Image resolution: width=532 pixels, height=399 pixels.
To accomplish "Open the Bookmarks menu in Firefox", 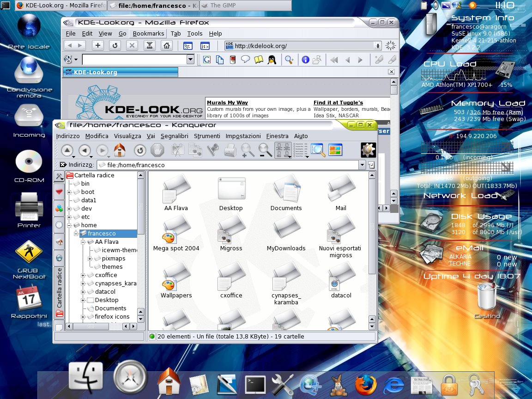I will click(148, 34).
